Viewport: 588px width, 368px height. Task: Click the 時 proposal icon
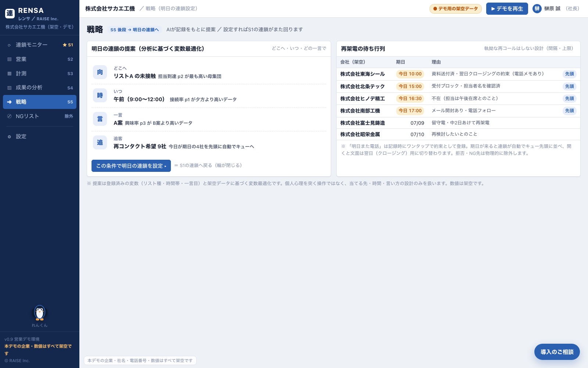pyautogui.click(x=100, y=96)
